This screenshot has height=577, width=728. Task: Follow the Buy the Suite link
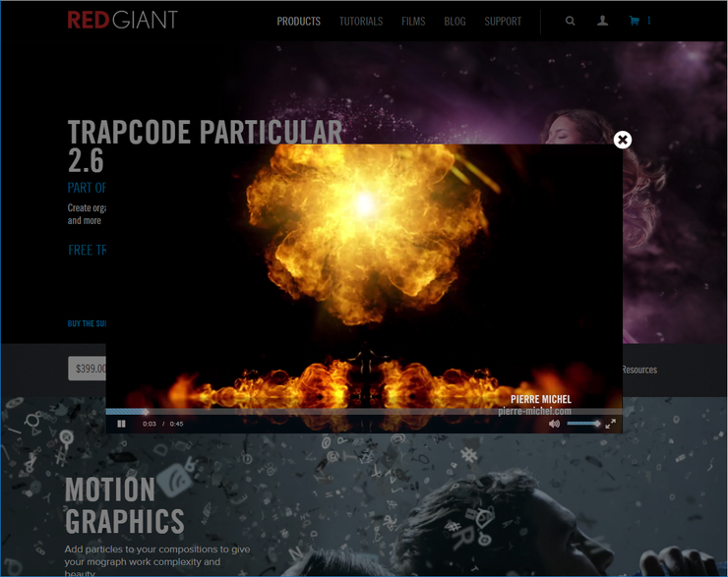(87, 323)
